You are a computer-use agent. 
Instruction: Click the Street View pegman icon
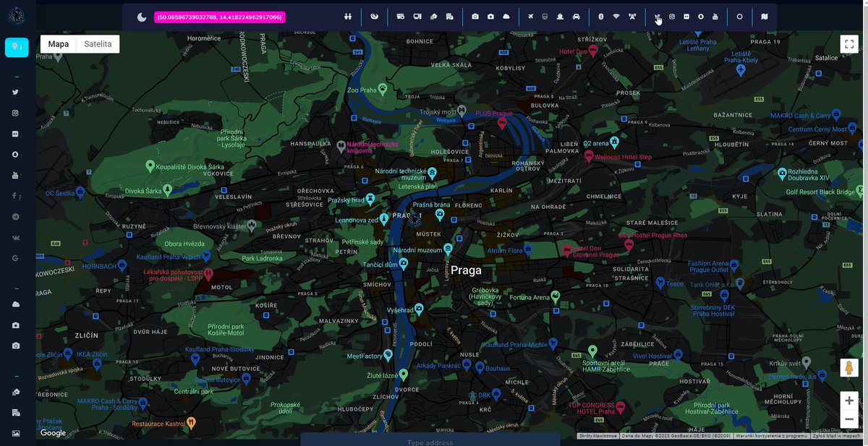(x=849, y=367)
